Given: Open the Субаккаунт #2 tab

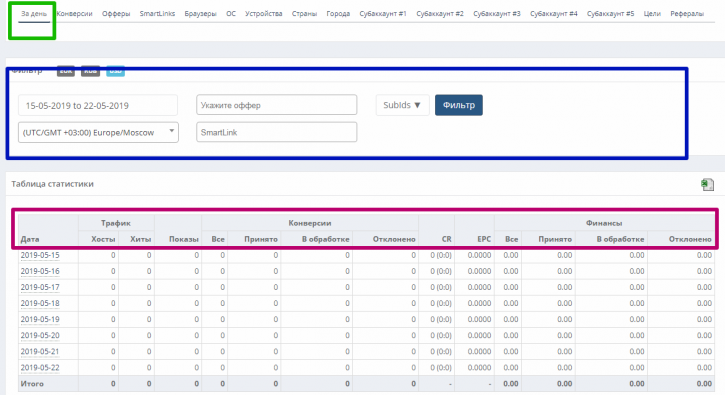Looking at the screenshot, I should [x=440, y=14].
